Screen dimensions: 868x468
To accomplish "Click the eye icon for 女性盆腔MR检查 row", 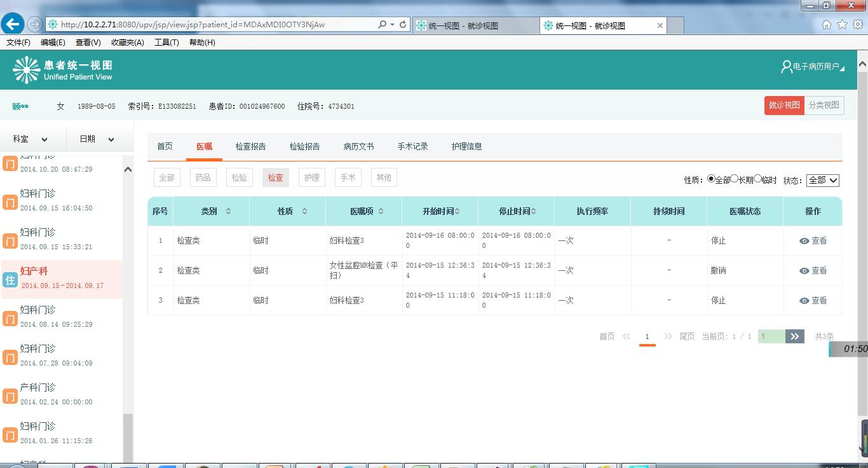I will (x=804, y=271).
